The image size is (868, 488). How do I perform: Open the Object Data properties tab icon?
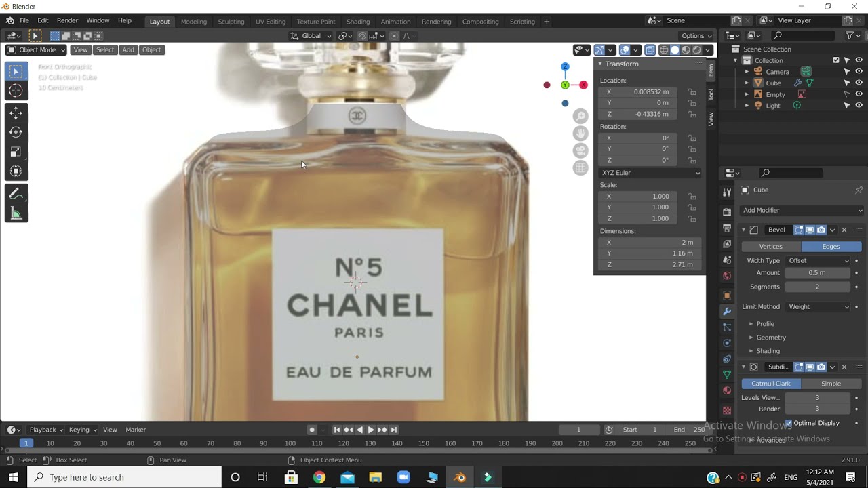click(727, 375)
